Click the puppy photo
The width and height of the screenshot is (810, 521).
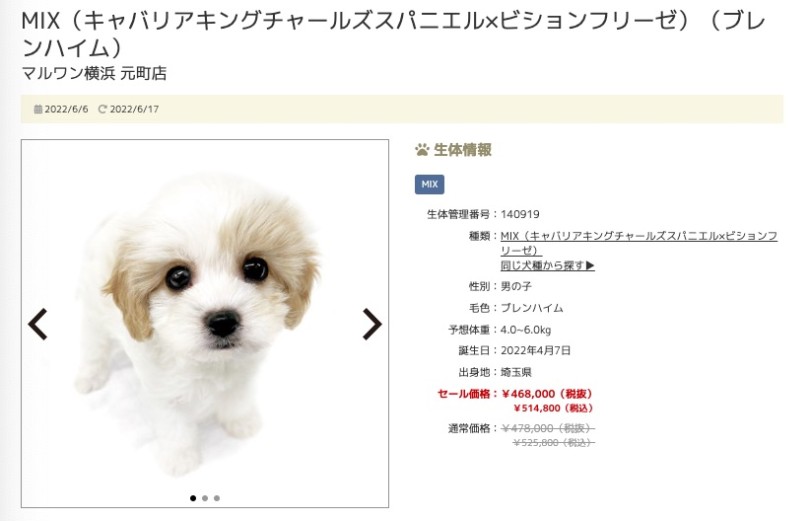[205, 323]
